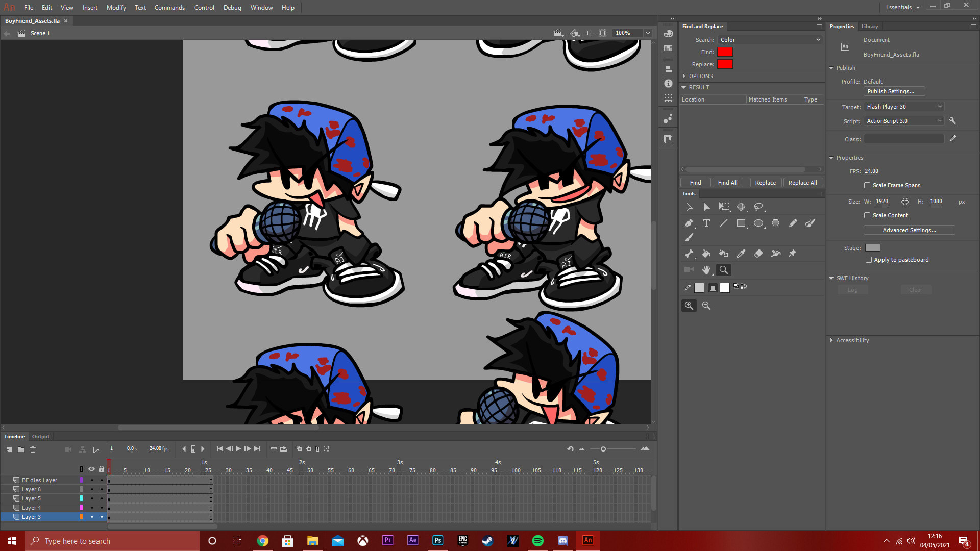Toggle visibility dot of Layer 5
980x551 pixels.
pos(92,498)
